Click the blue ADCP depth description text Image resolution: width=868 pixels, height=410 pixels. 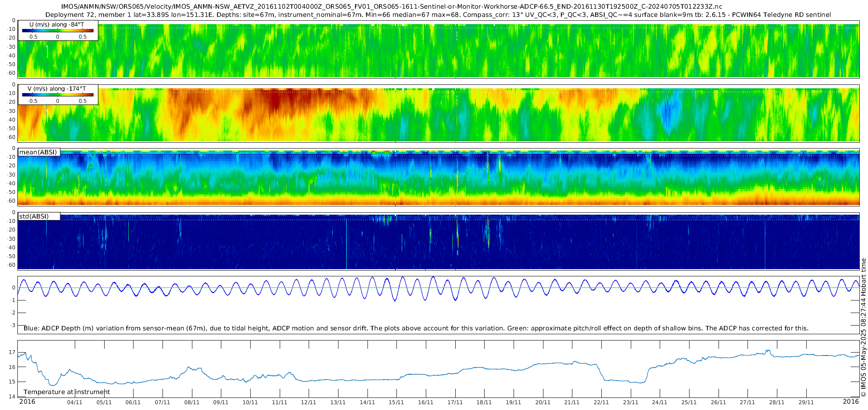[416, 328]
